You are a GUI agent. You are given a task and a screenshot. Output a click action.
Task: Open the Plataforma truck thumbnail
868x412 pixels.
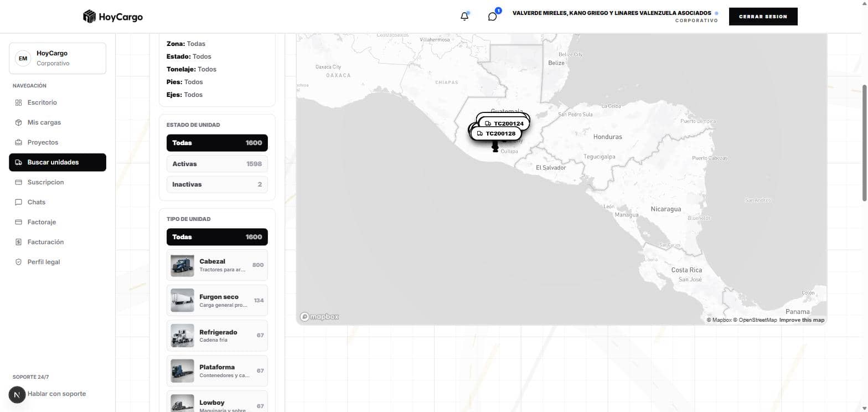tap(182, 371)
